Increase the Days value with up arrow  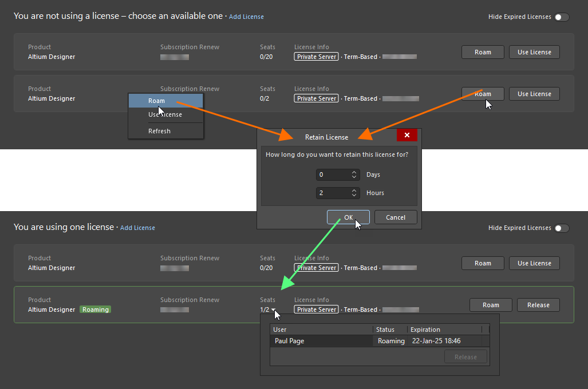(x=354, y=172)
